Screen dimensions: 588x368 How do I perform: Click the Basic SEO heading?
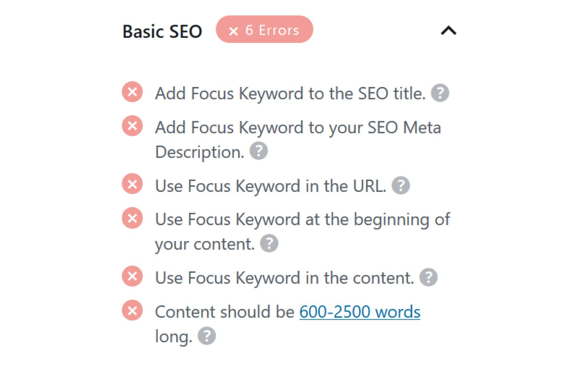coord(162,31)
